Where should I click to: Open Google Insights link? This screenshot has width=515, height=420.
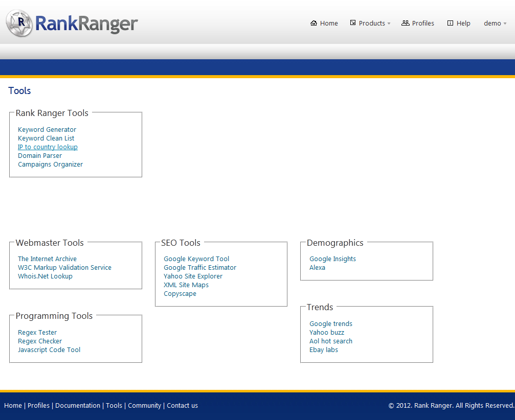point(332,259)
